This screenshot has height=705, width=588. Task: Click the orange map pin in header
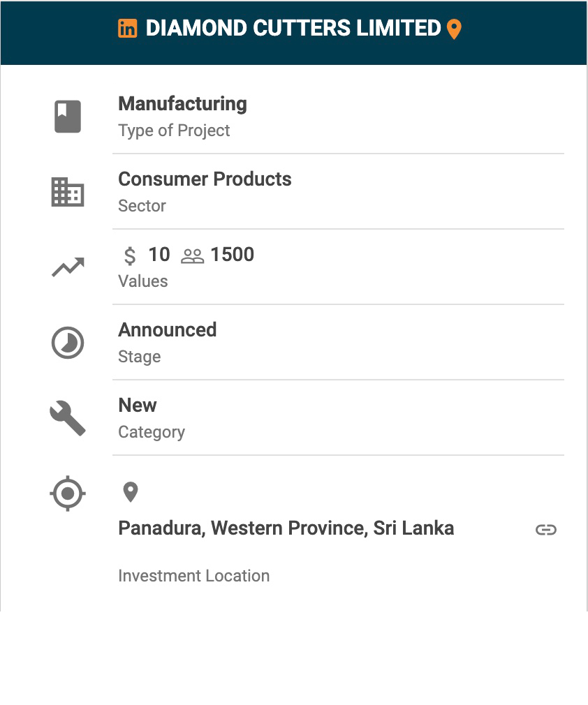454,29
